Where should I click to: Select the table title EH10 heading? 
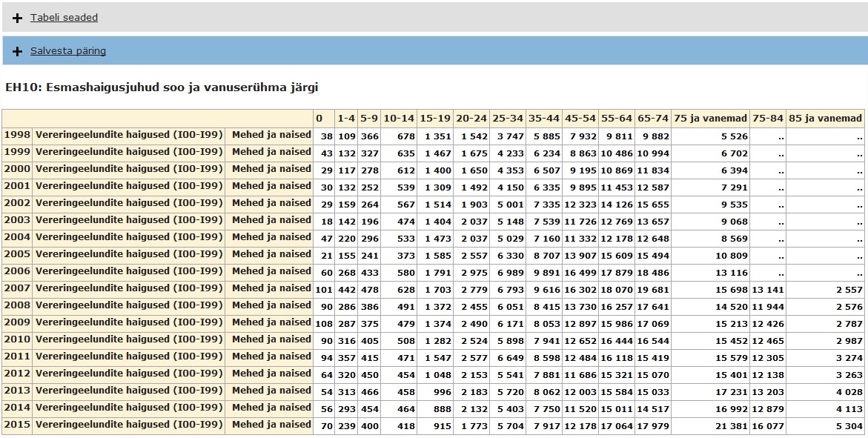[161, 87]
